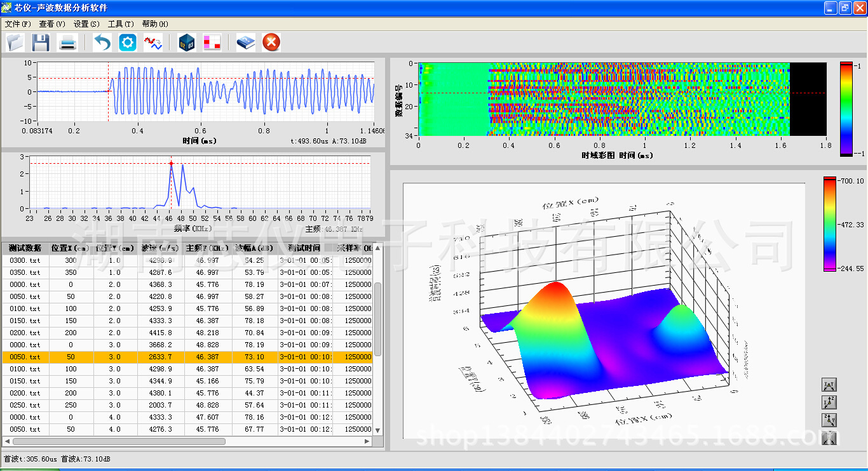Screen dimensions: 868x471
Task: Switch 3D plot to XZ plane view
Action: click(829, 402)
